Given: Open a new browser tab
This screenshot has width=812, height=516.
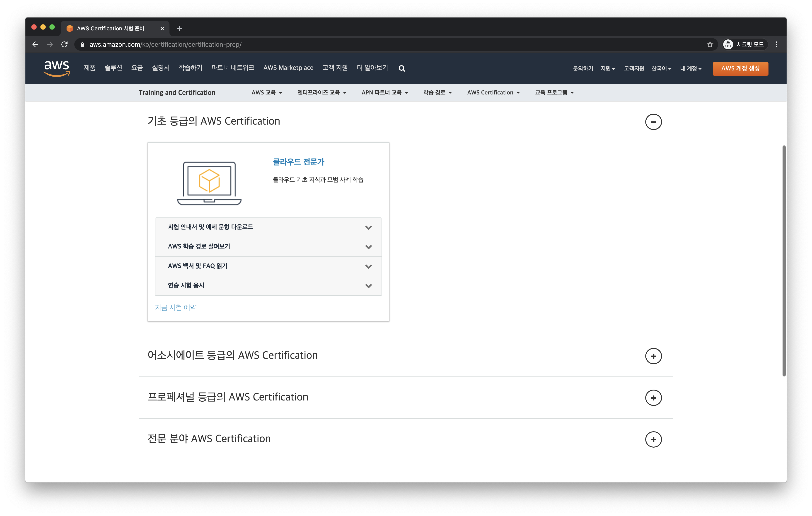Looking at the screenshot, I should tap(179, 29).
